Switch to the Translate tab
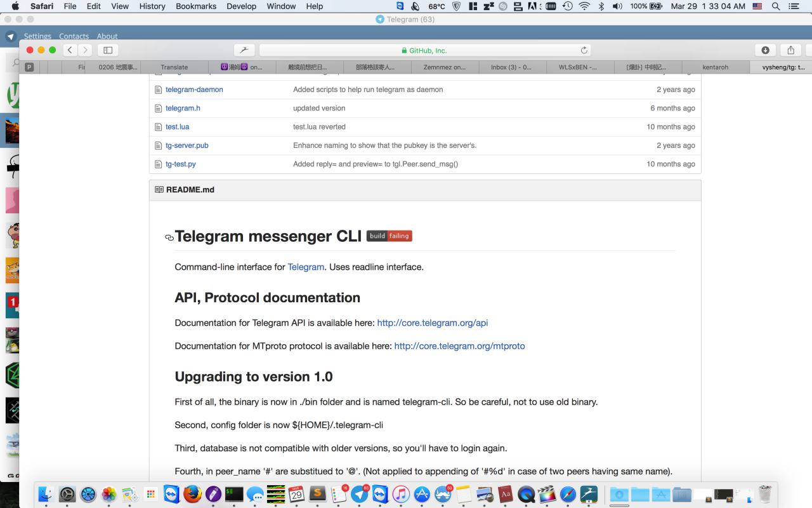 coord(174,67)
